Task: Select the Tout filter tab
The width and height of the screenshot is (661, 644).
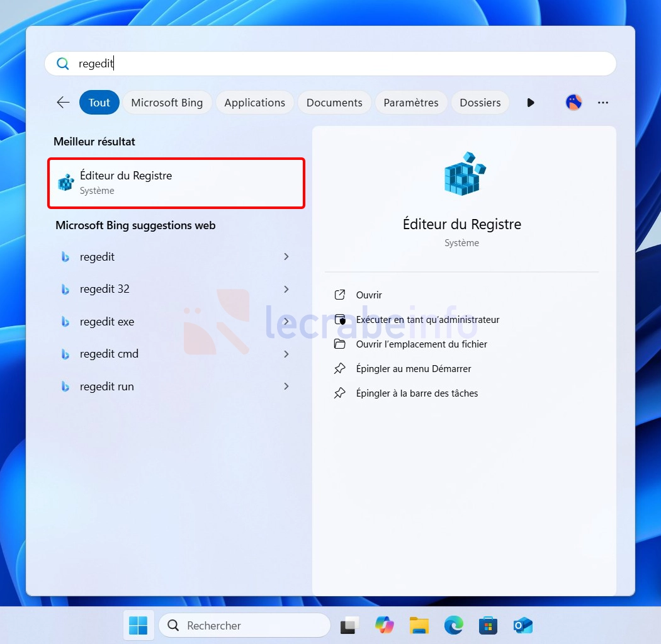Action: [x=99, y=103]
